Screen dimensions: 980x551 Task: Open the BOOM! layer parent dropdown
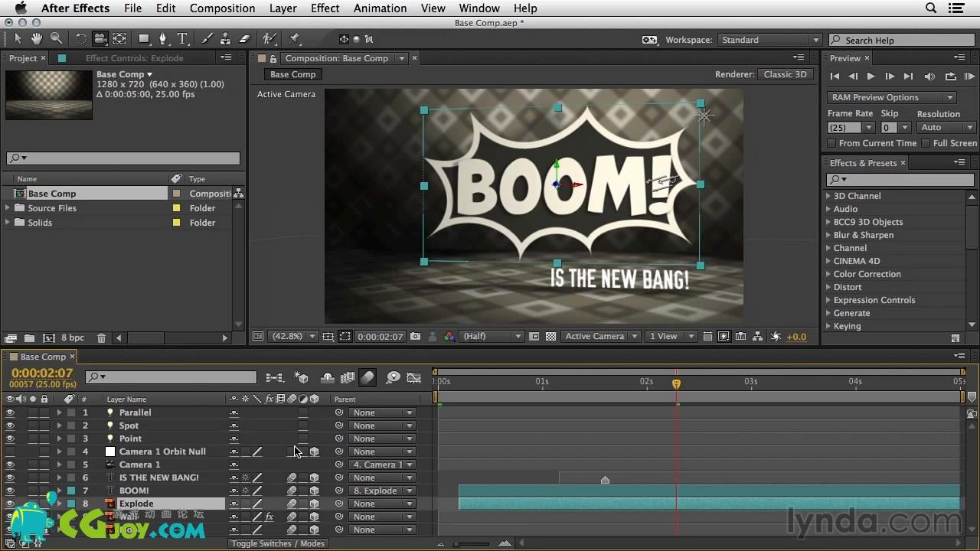click(x=381, y=491)
